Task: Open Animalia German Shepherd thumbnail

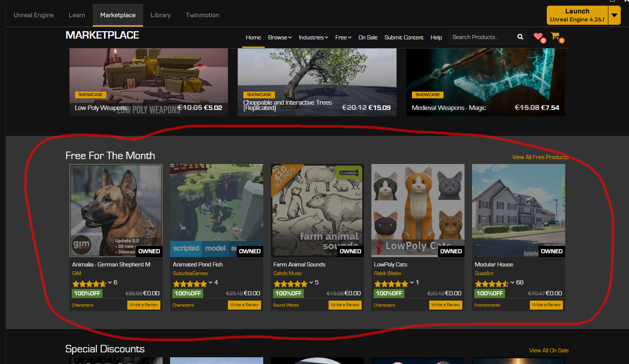Action: click(x=116, y=211)
